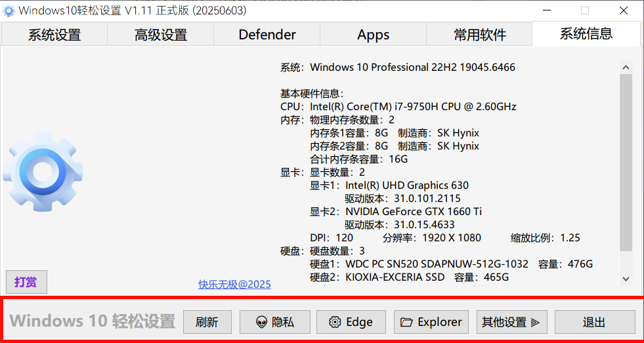Expand the 其他设置 menu

pos(511,322)
